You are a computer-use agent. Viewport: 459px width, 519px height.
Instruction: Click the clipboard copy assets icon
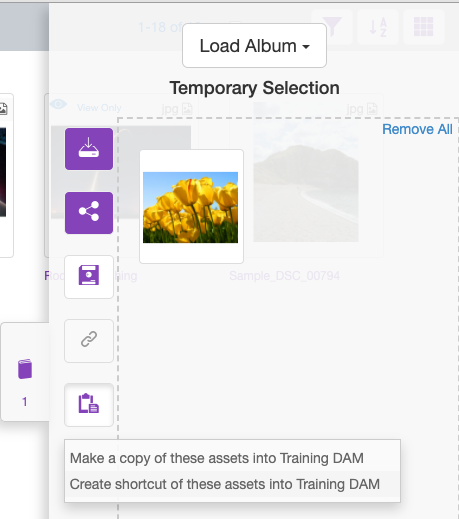(89, 405)
